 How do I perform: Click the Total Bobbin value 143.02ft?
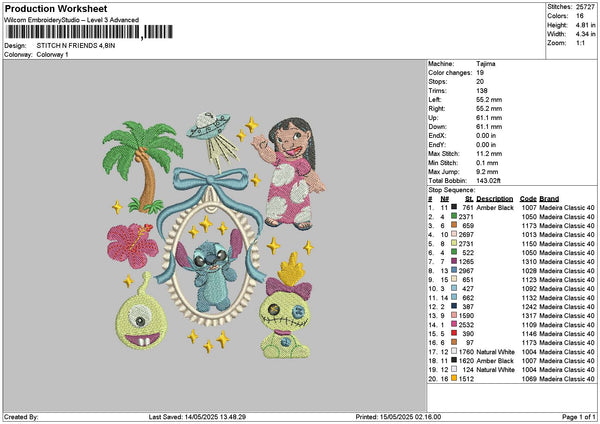[488, 181]
